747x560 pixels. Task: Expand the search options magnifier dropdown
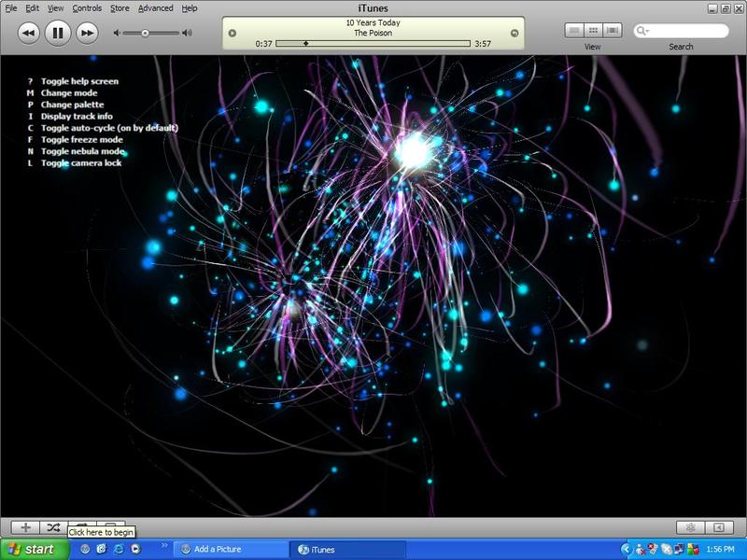click(643, 31)
